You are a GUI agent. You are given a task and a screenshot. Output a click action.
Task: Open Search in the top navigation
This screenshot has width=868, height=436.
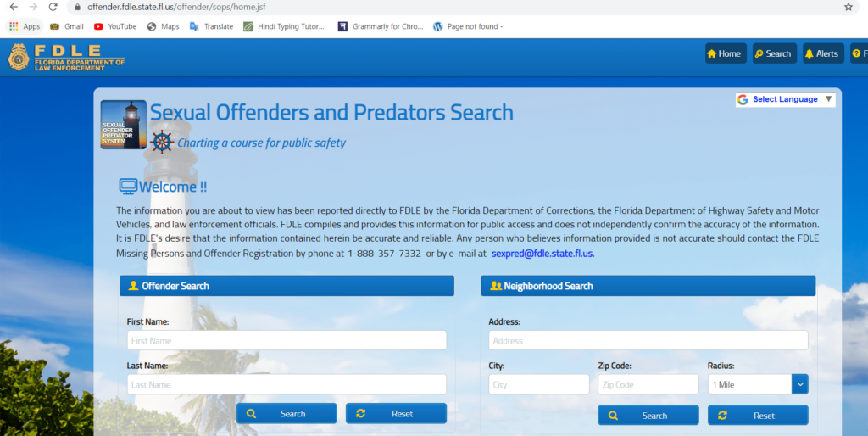point(774,53)
